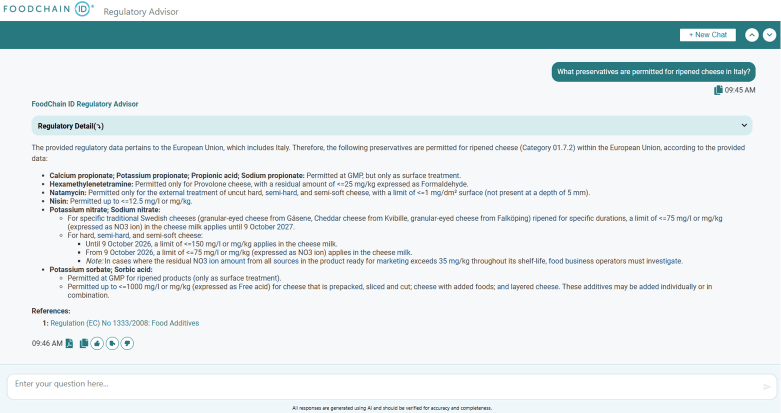Export the response as PDF
Screen dimensions: 781x413
tap(69, 343)
